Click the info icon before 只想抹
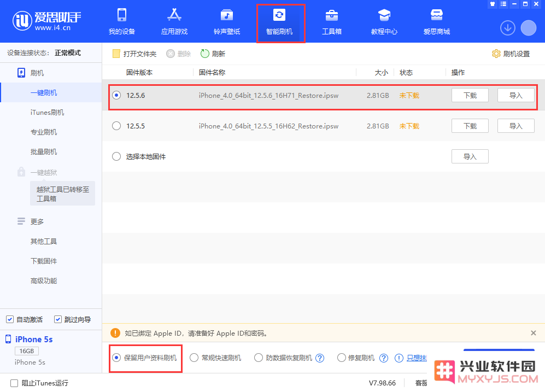545x392 pixels. tap(399, 358)
